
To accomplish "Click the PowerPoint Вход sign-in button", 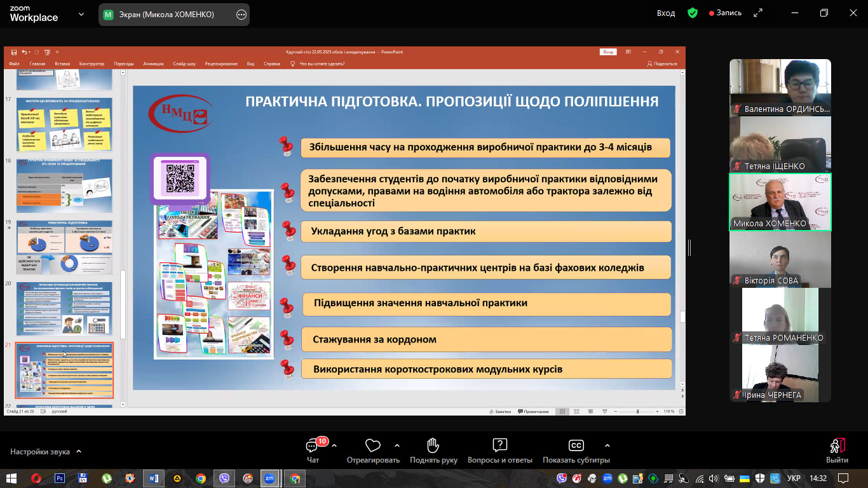I will (608, 52).
